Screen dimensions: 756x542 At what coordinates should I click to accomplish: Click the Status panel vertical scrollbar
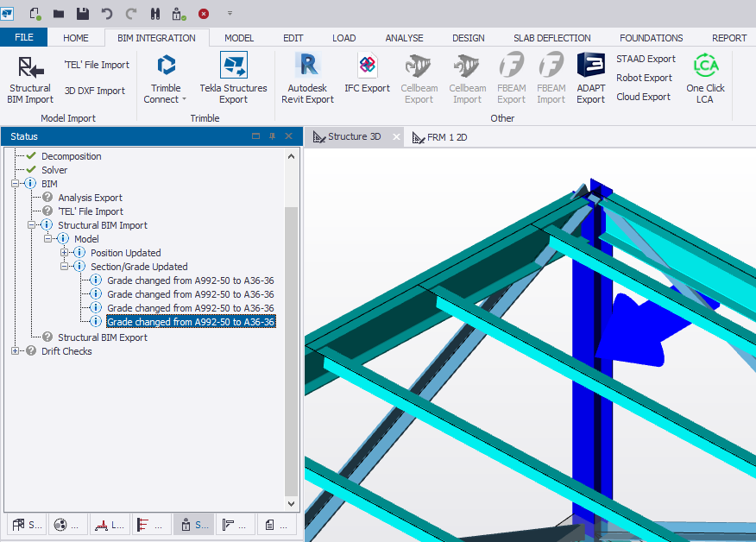coord(292,345)
